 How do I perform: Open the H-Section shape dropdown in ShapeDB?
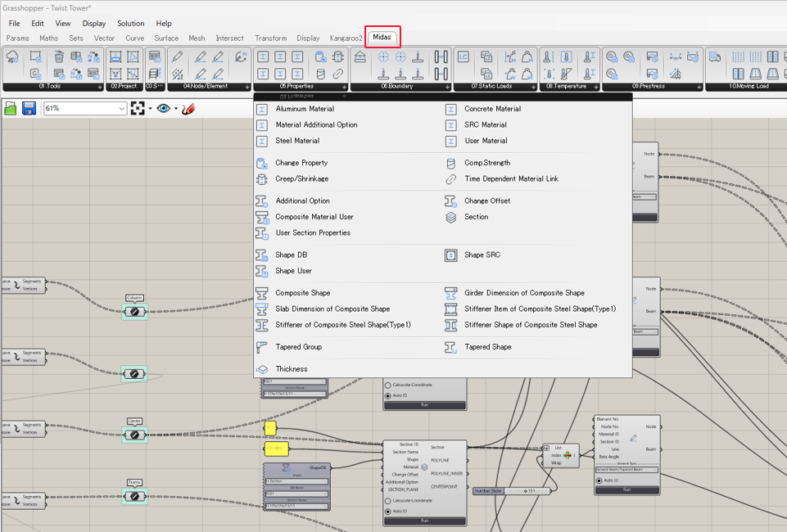(296, 481)
